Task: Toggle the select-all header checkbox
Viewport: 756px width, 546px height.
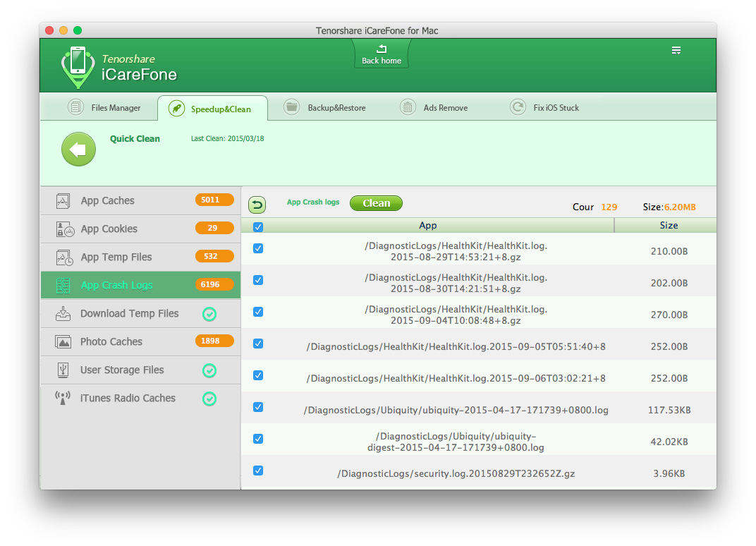Action: 258,226
